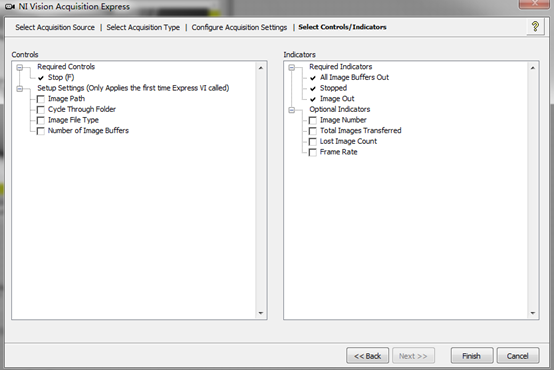
Task: Collapse the Required Controls tree node
Action: point(20,67)
